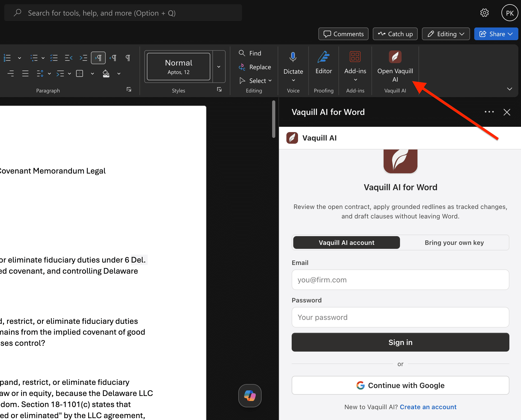521x420 pixels.
Task: Click Continue with Google
Action: [x=400, y=385]
